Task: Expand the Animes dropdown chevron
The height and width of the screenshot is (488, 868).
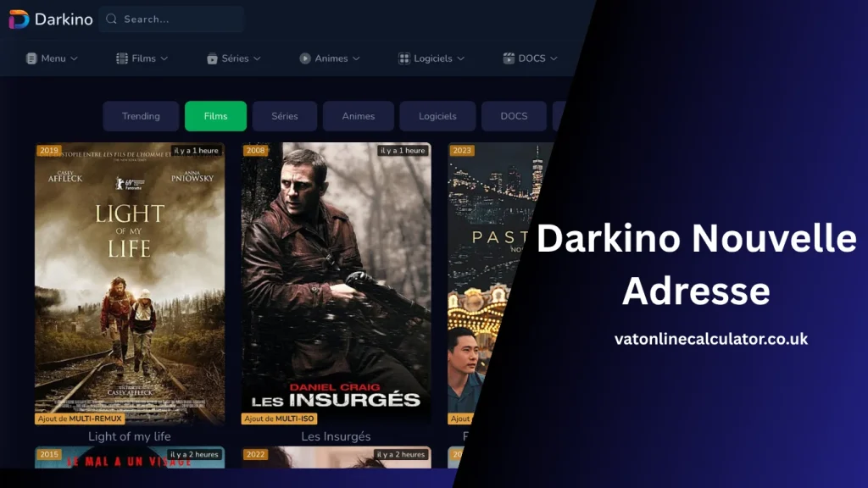Action: click(356, 58)
